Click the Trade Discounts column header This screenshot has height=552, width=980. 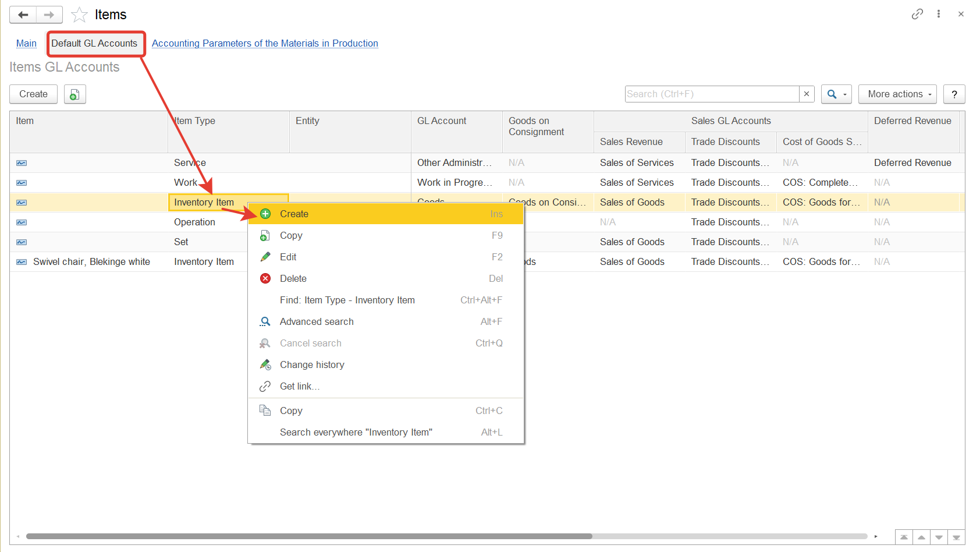pos(730,142)
